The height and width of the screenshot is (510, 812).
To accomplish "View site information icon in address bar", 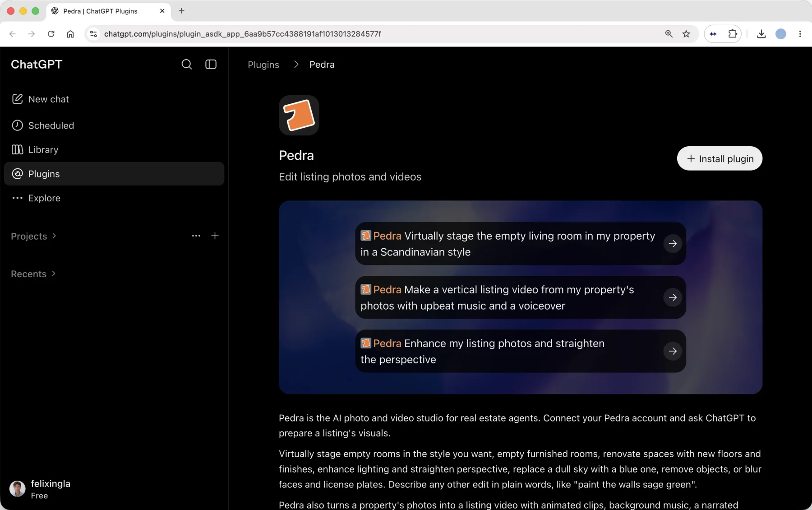I will tap(93, 34).
